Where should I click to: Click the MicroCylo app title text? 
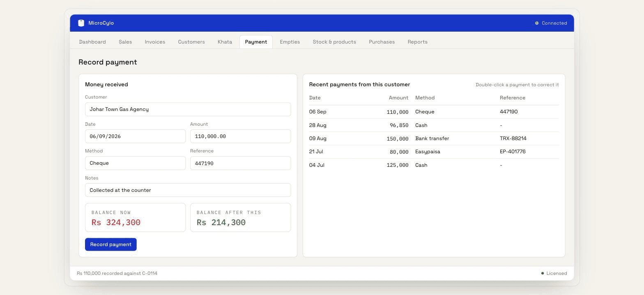101,23
